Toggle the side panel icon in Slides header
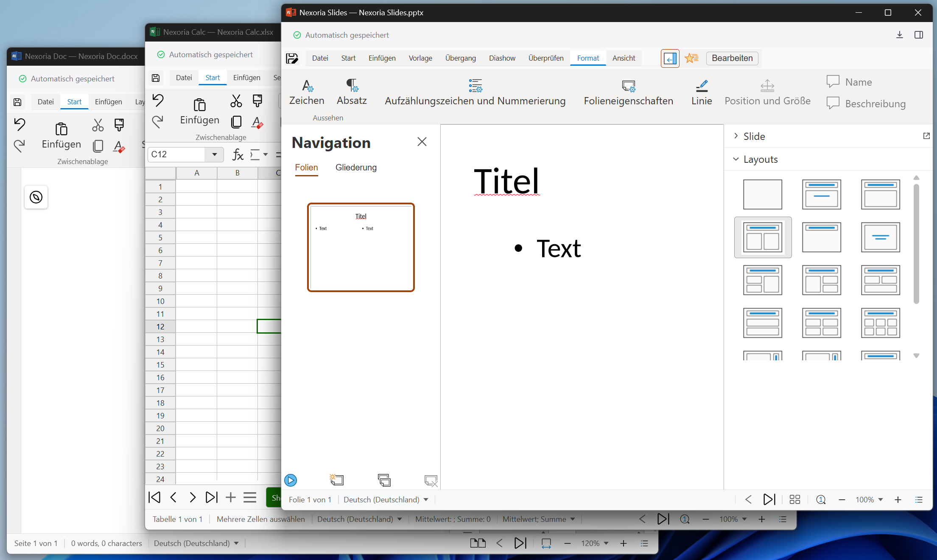Viewport: 937px width, 560px height. tap(919, 35)
